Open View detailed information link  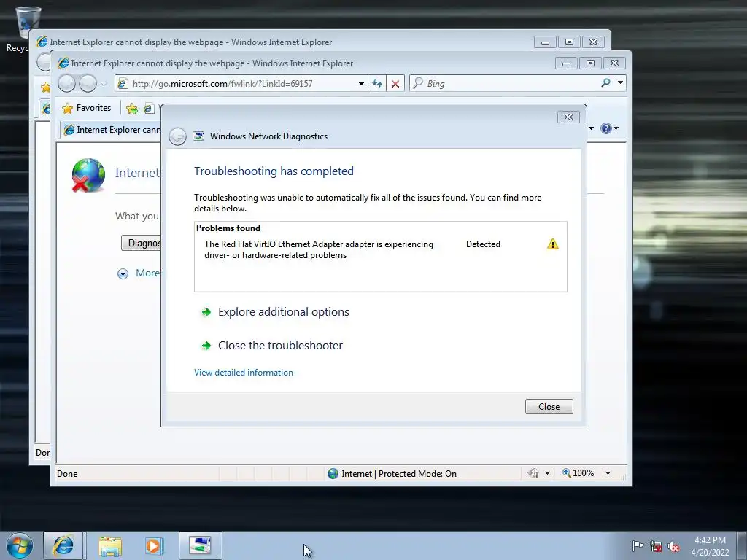244,373
